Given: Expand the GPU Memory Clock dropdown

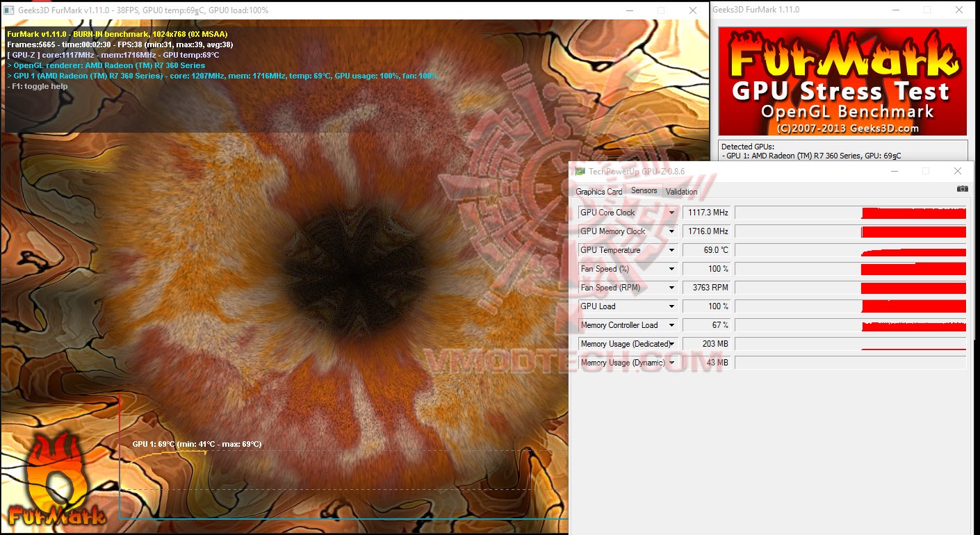Looking at the screenshot, I should [x=672, y=231].
